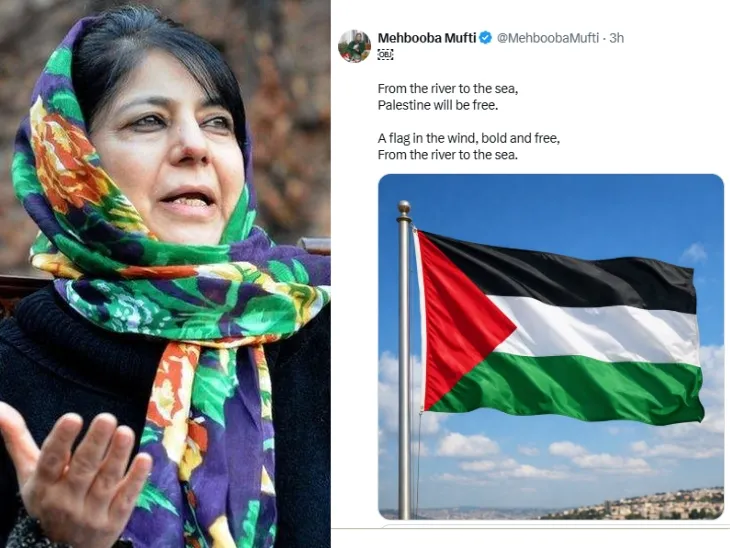
Task: Open the @MehboobaMufti handle link
Action: [x=548, y=38]
